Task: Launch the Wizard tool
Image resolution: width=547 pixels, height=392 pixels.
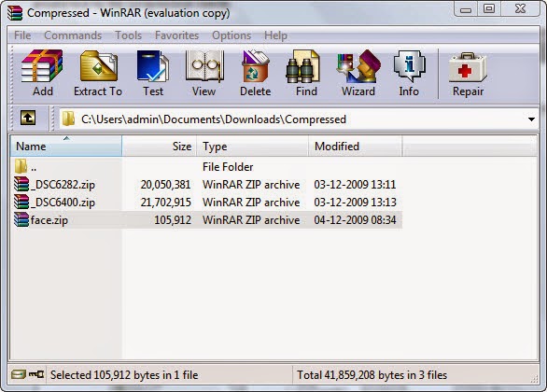Action: click(x=358, y=66)
